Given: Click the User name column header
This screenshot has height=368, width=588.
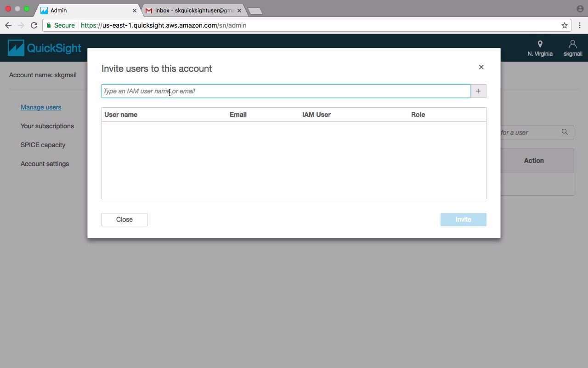Looking at the screenshot, I should point(121,115).
